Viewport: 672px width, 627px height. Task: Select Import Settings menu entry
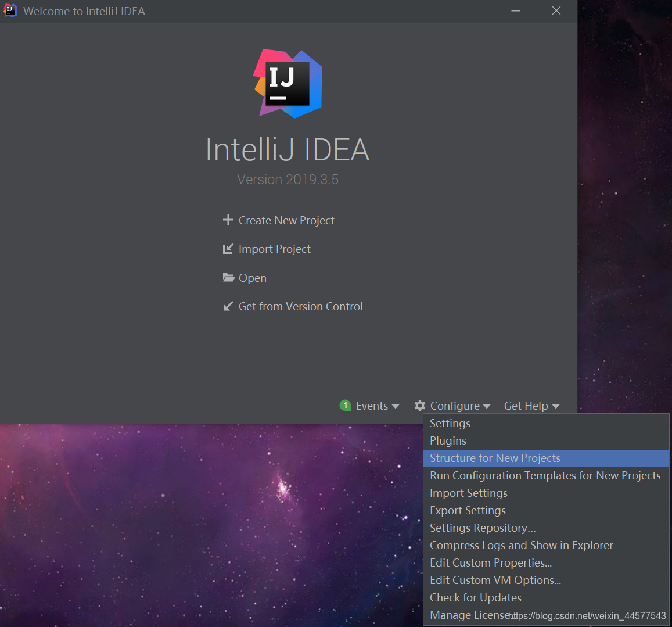[x=546, y=493]
